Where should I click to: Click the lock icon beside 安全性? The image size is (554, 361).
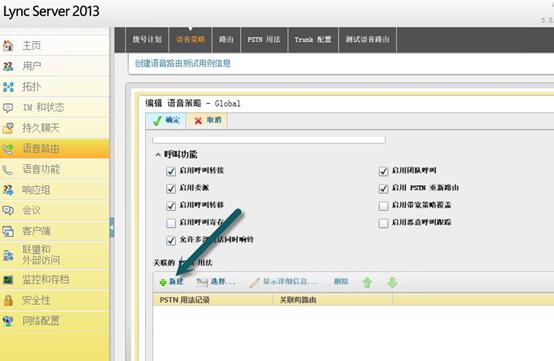[x=8, y=301]
